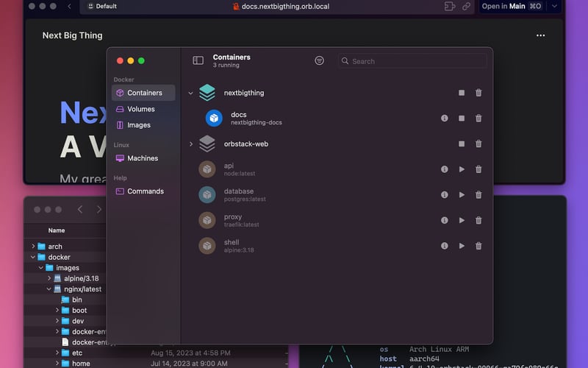The image size is (588, 368).
Task: Stop the nextbigthing group
Action: (x=462, y=93)
